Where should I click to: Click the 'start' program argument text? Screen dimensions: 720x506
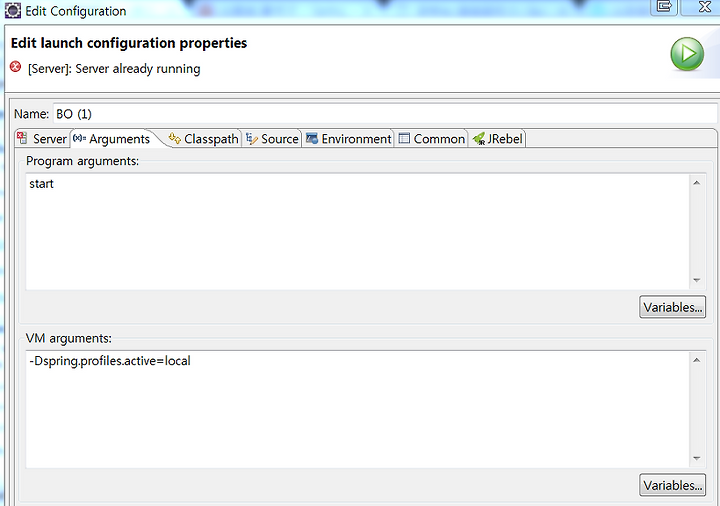click(41, 184)
